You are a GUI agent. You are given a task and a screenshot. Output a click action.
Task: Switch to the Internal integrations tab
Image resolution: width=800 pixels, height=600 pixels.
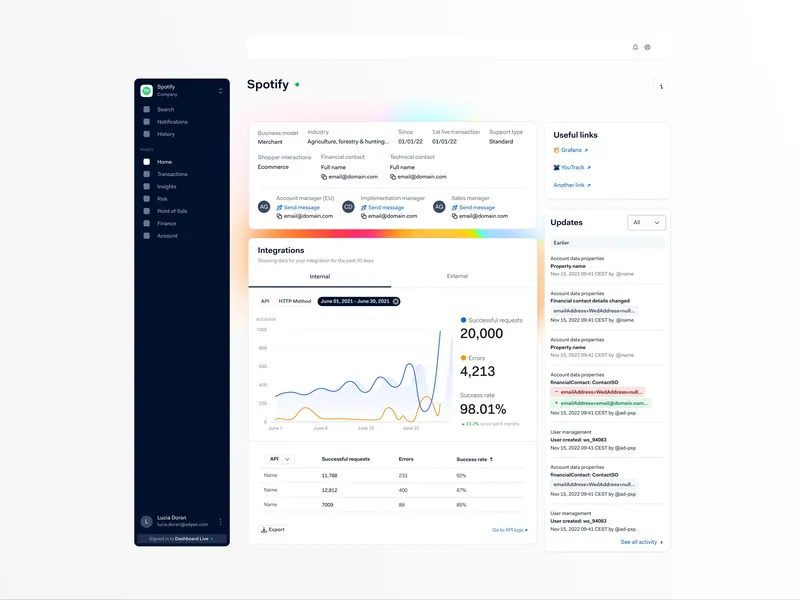pos(320,277)
